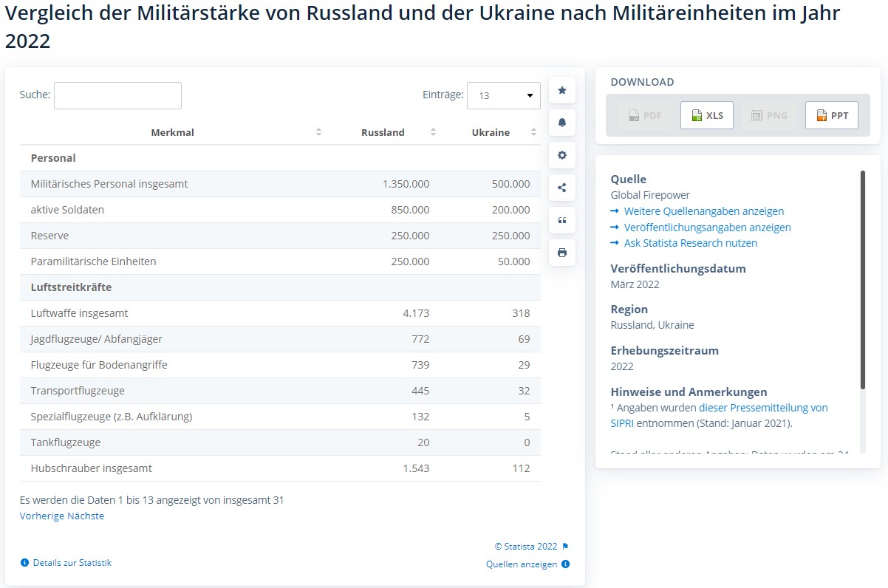The height and width of the screenshot is (588, 888).
Task: Click the flag icon beside Statista 2022
Action: [565, 547]
